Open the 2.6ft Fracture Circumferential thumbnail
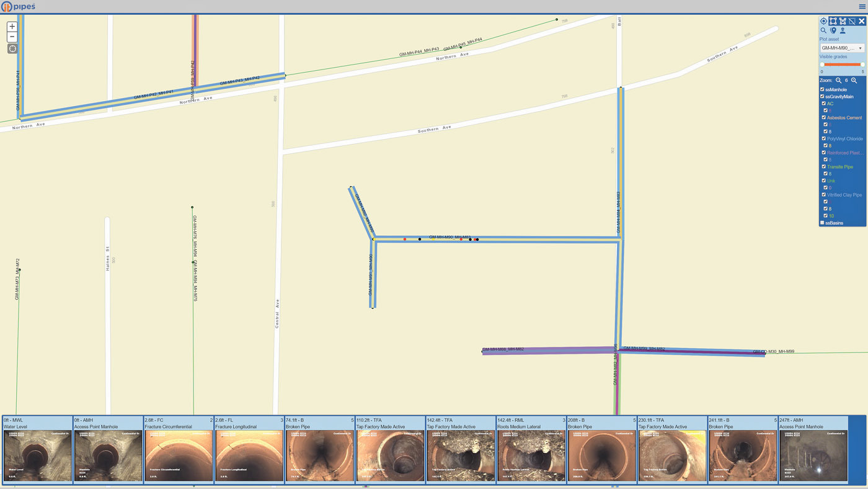 [x=179, y=456]
